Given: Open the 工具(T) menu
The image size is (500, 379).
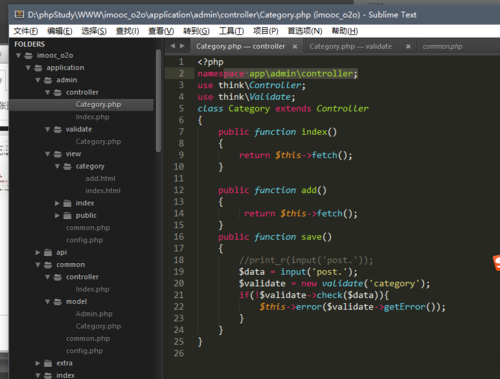Looking at the screenshot, I should pos(231,31).
